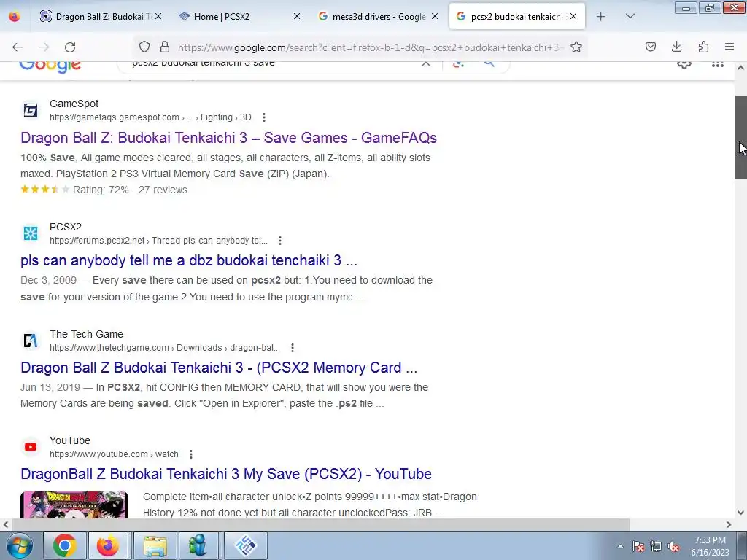Click the GameSpot site favicon
Image resolution: width=747 pixels, height=560 pixels.
31,110
